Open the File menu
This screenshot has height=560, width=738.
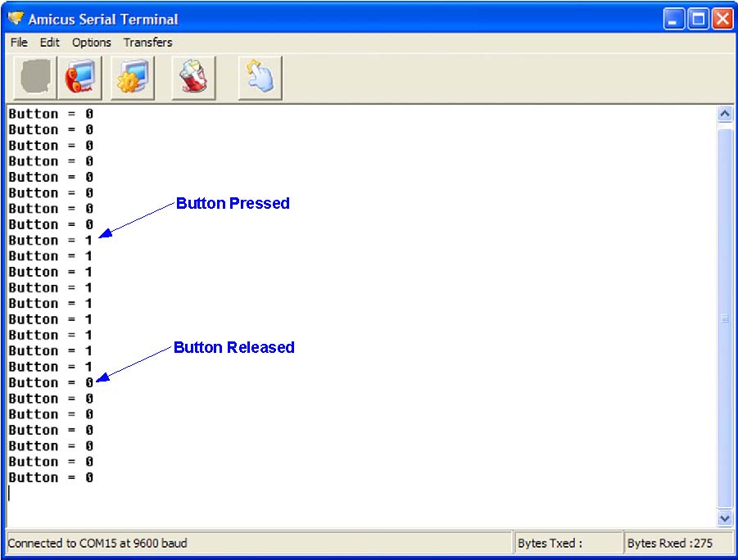(19, 43)
